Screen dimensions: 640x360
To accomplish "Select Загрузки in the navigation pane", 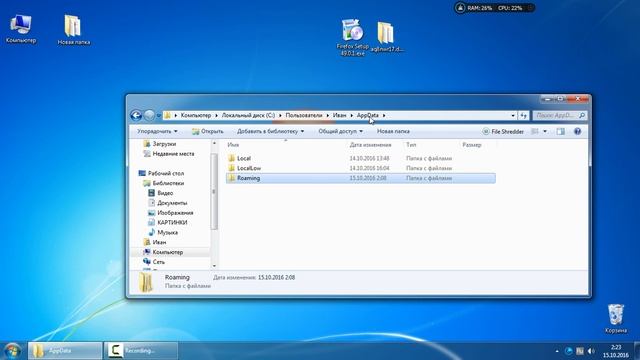I will pyautogui.click(x=164, y=144).
